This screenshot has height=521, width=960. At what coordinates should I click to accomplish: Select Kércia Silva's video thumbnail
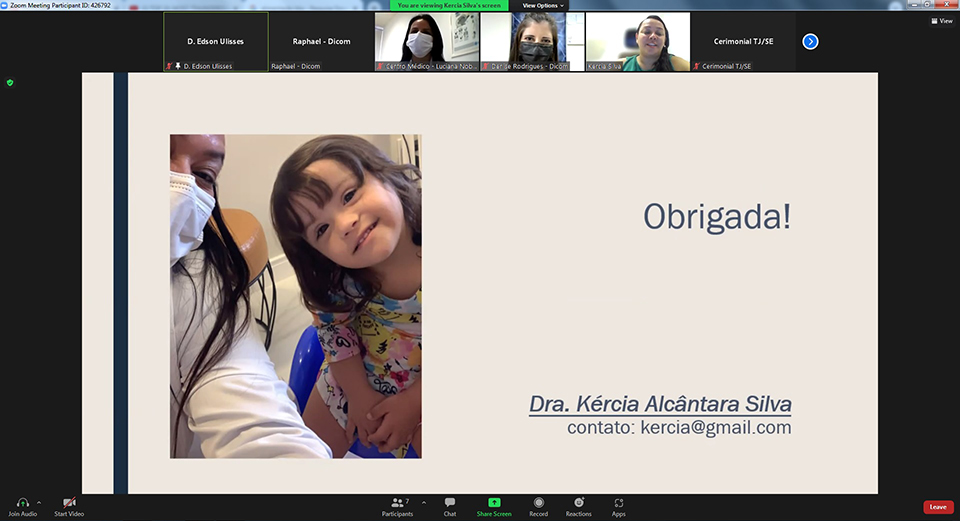pyautogui.click(x=637, y=41)
